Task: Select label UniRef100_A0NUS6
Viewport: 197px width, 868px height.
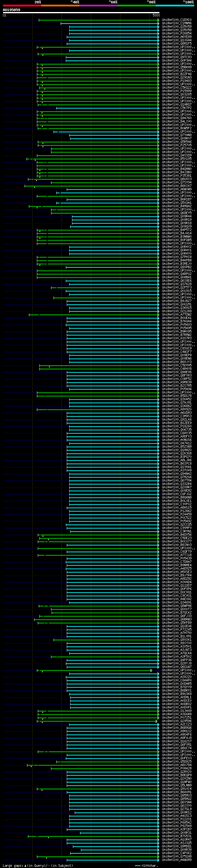Action: click(176, 440)
